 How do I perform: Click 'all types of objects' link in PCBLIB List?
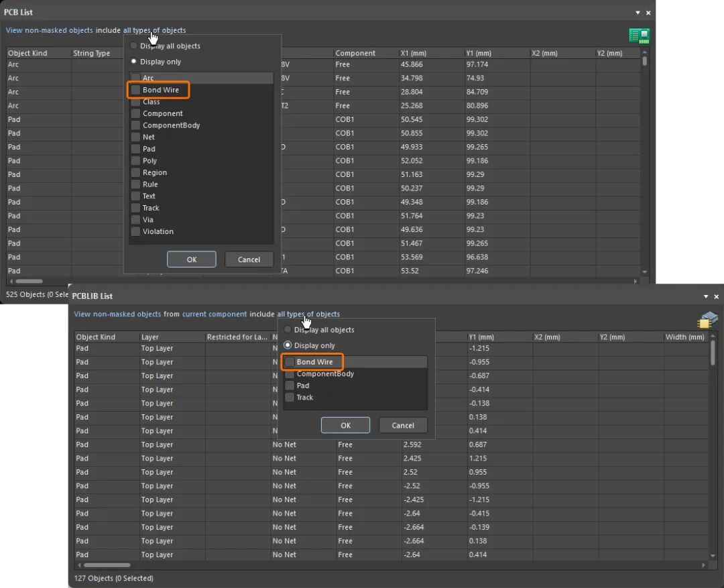click(308, 314)
